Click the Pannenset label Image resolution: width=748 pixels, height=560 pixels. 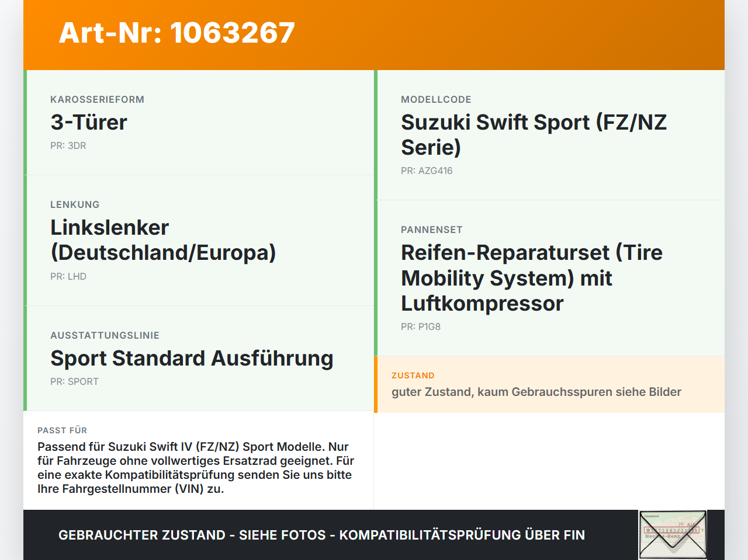432,230
